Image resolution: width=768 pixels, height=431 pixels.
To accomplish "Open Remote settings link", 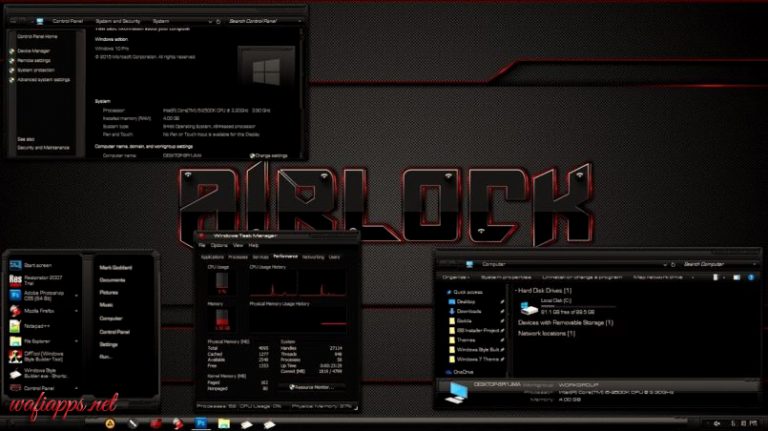I will [x=34, y=61].
